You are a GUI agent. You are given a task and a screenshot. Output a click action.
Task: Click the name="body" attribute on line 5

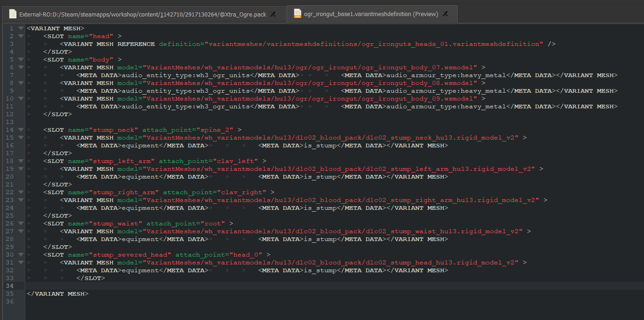(90, 59)
